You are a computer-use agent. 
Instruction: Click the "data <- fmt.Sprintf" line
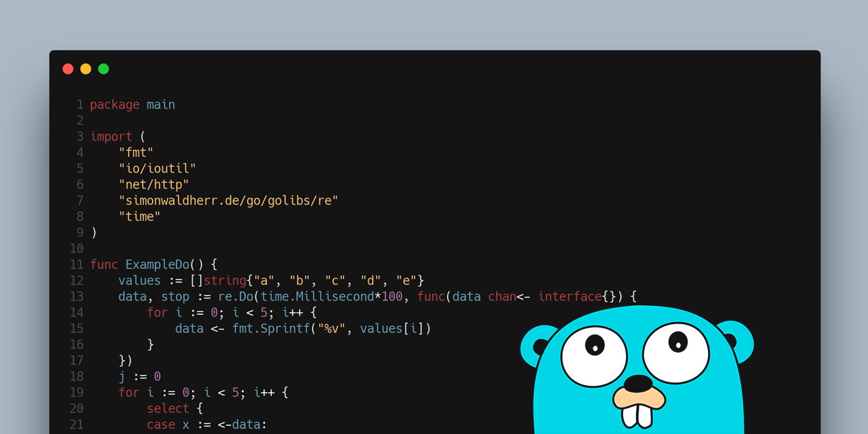(x=303, y=328)
